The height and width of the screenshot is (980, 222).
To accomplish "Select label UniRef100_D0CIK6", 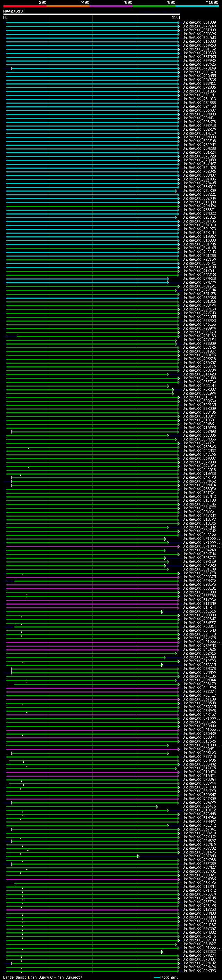I will (x=199, y=347).
